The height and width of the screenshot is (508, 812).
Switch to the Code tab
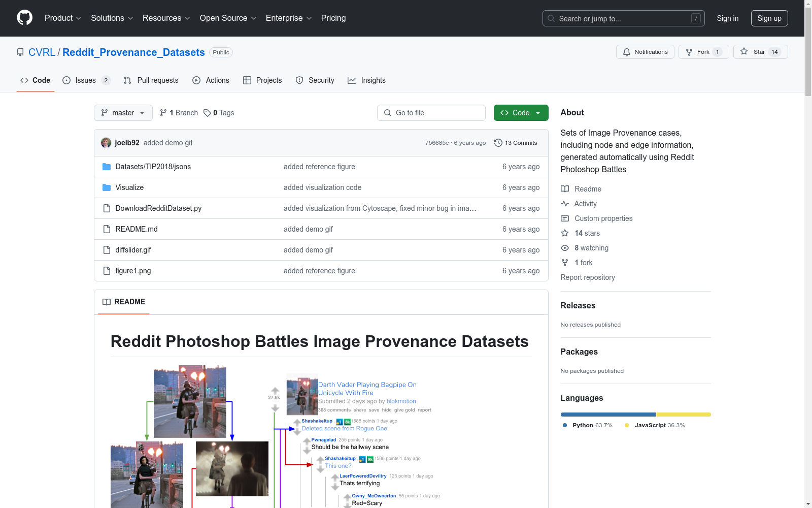[x=35, y=80]
